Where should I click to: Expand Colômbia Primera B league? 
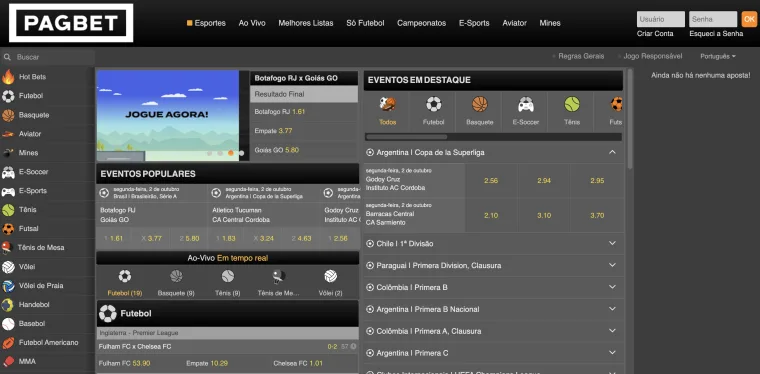[x=612, y=287]
